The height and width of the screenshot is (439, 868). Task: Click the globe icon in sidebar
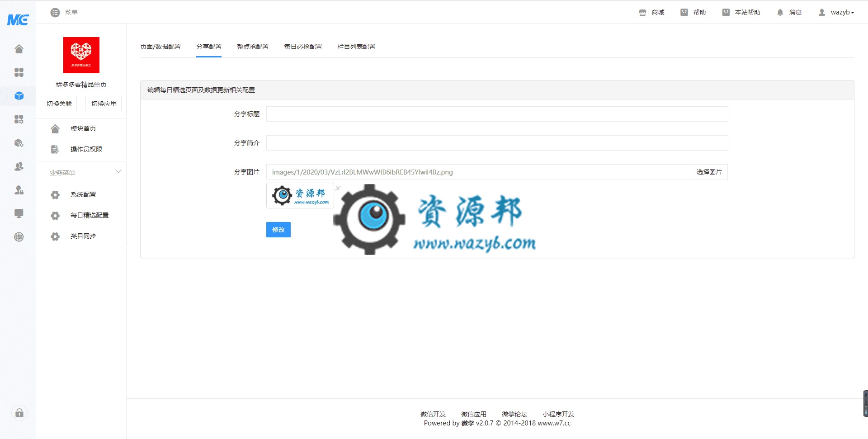(19, 237)
